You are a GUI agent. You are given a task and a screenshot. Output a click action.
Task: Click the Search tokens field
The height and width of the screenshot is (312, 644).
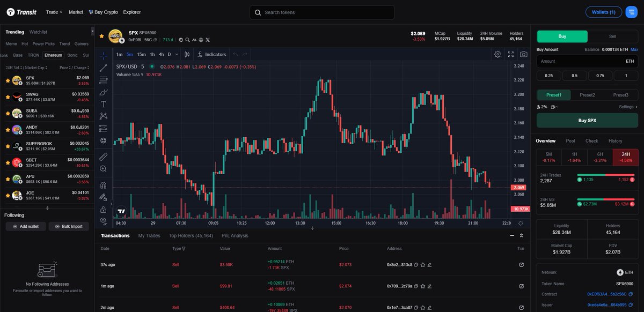(322, 12)
